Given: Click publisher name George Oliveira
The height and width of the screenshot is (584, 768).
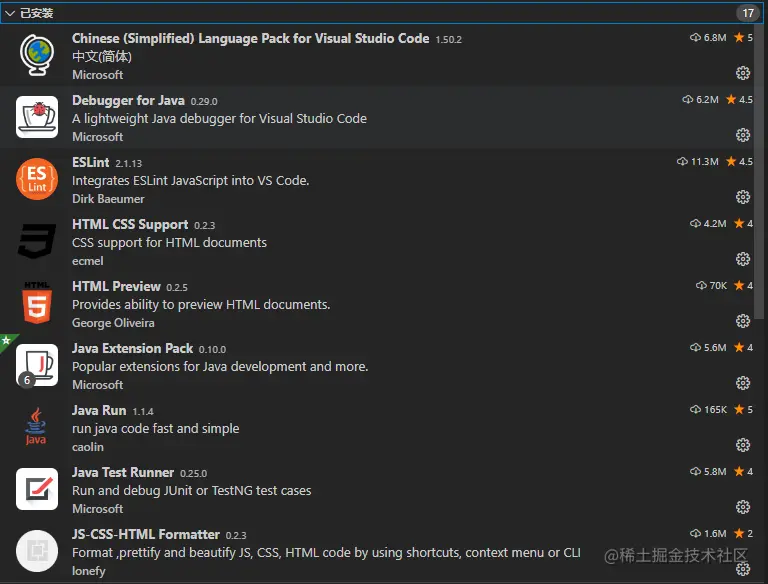Looking at the screenshot, I should point(113,323).
